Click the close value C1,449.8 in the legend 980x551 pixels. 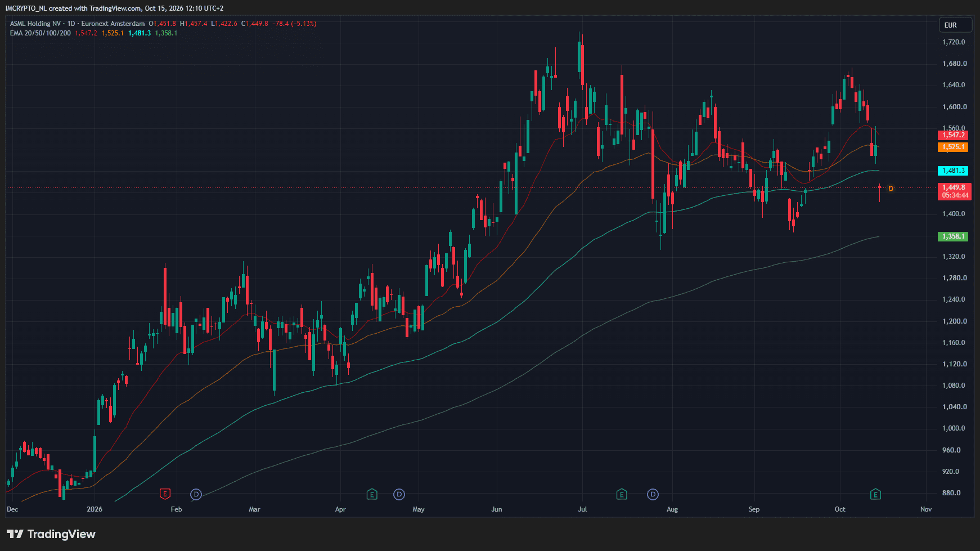pos(255,24)
